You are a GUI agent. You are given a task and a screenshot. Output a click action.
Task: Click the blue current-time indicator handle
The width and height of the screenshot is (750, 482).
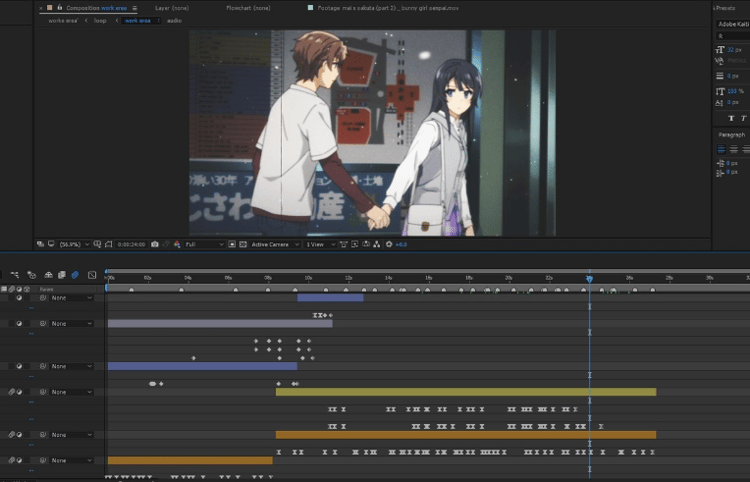click(x=590, y=279)
